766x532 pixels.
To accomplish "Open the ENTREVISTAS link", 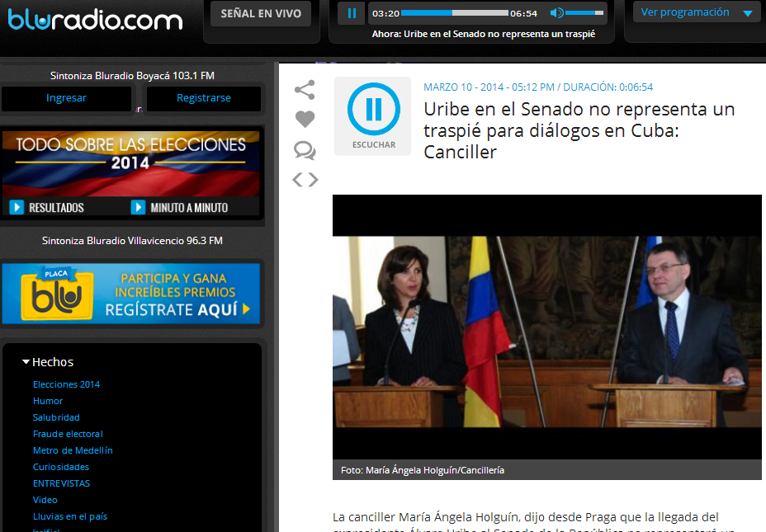I will pos(62,483).
